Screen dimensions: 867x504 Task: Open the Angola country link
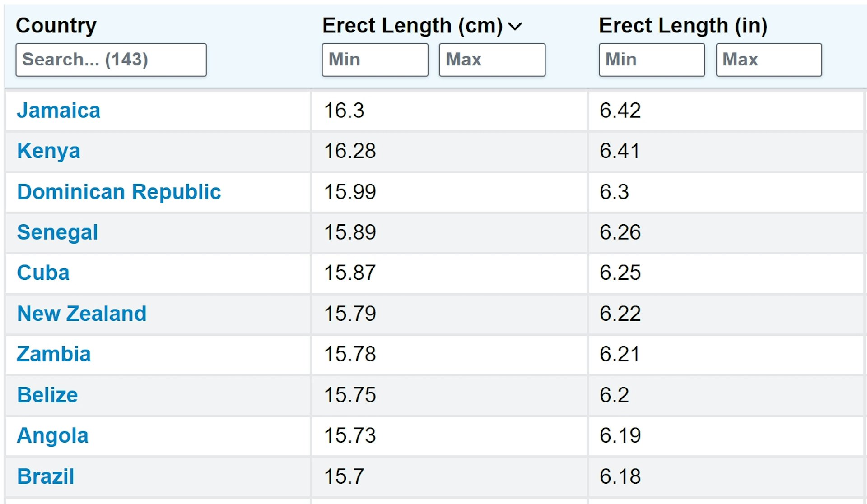coord(53,436)
